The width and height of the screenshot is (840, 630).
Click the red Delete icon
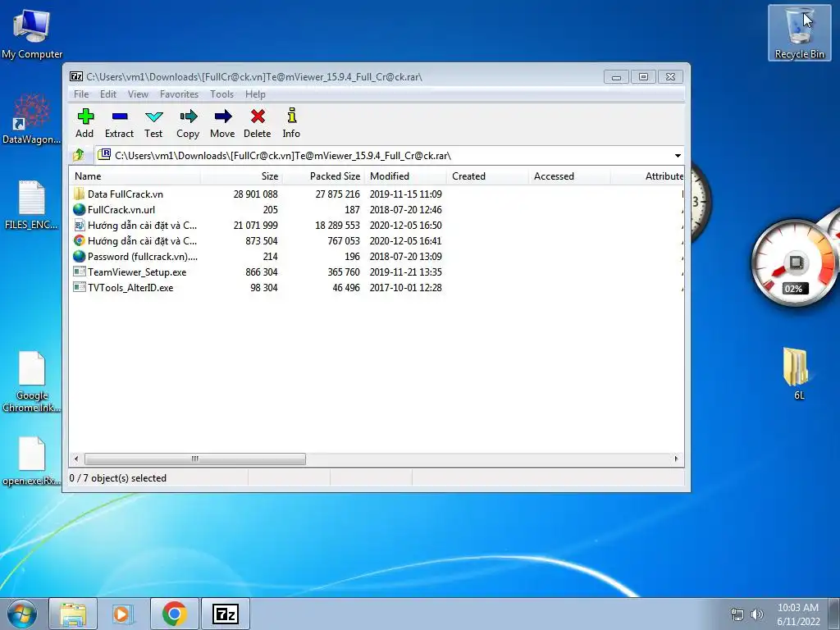pos(258,116)
